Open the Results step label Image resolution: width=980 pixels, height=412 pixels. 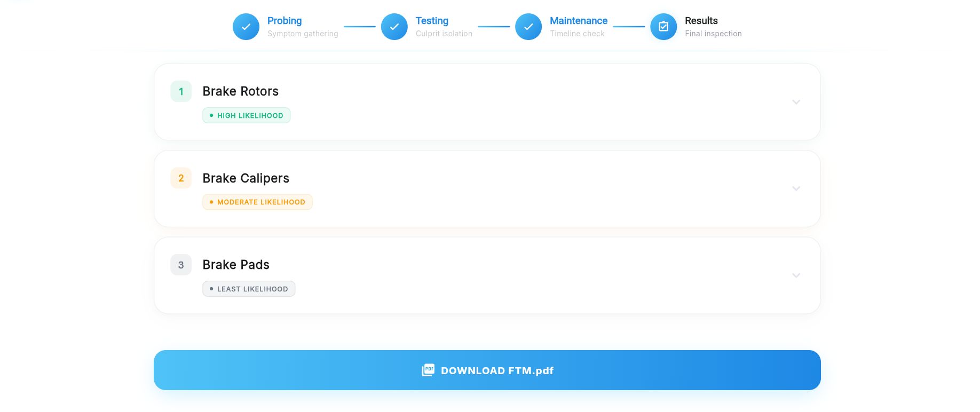pyautogui.click(x=701, y=21)
